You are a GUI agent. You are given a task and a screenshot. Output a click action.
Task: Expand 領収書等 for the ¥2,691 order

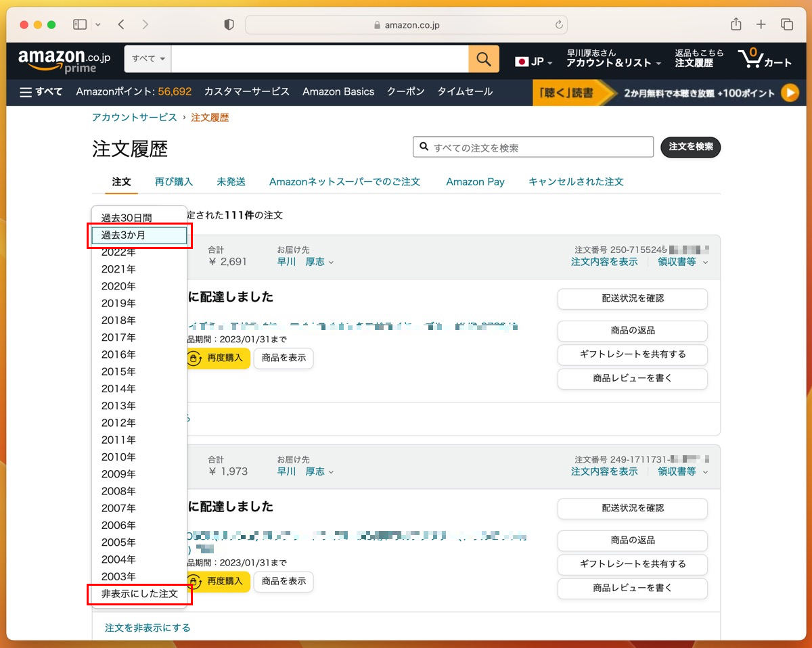[x=683, y=262]
